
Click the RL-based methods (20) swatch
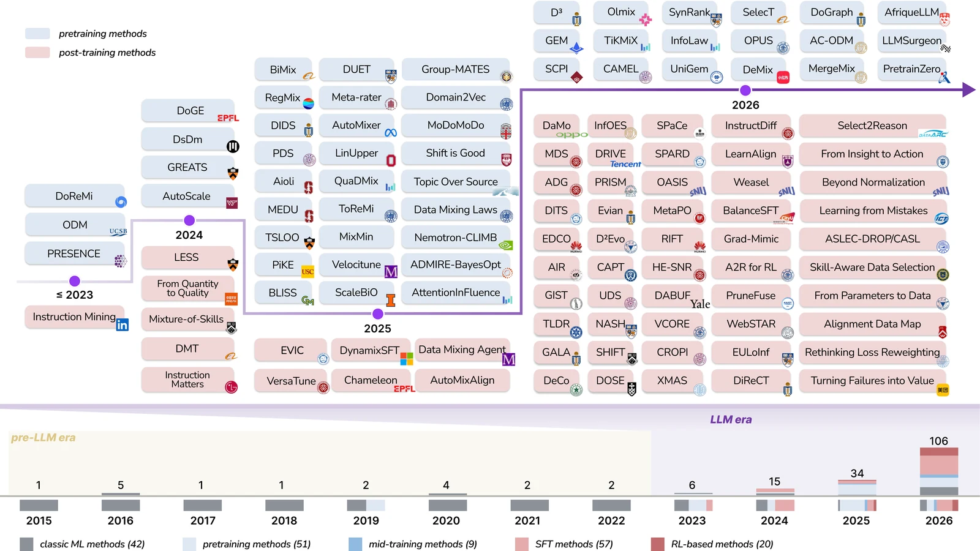658,544
